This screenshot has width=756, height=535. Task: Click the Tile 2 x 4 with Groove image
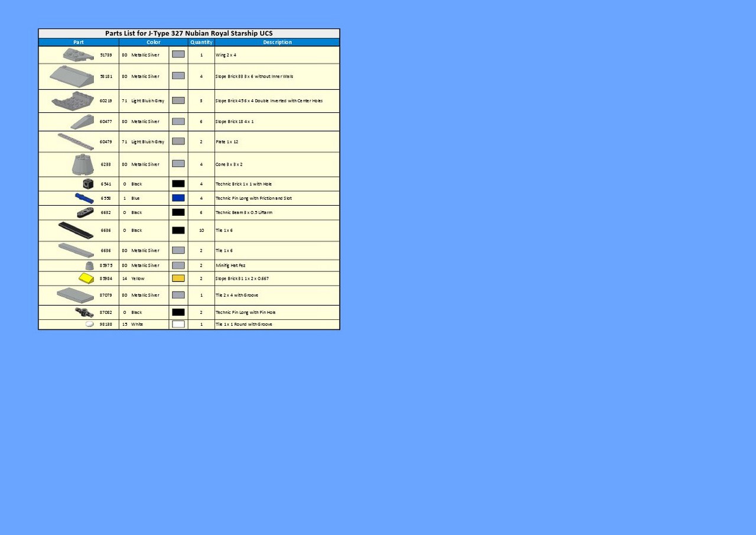click(76, 294)
